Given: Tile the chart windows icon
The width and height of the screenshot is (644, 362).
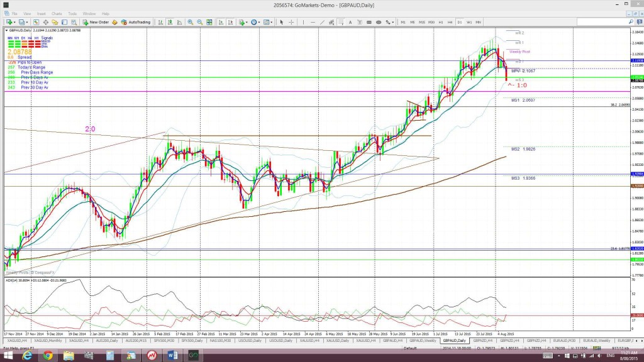Looking at the screenshot, I should [x=209, y=22].
